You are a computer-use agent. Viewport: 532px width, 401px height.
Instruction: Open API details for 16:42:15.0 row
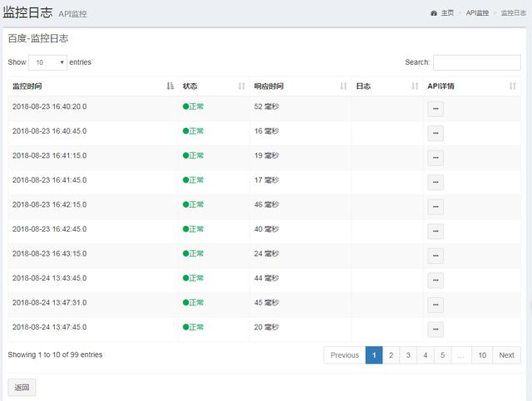(436, 207)
